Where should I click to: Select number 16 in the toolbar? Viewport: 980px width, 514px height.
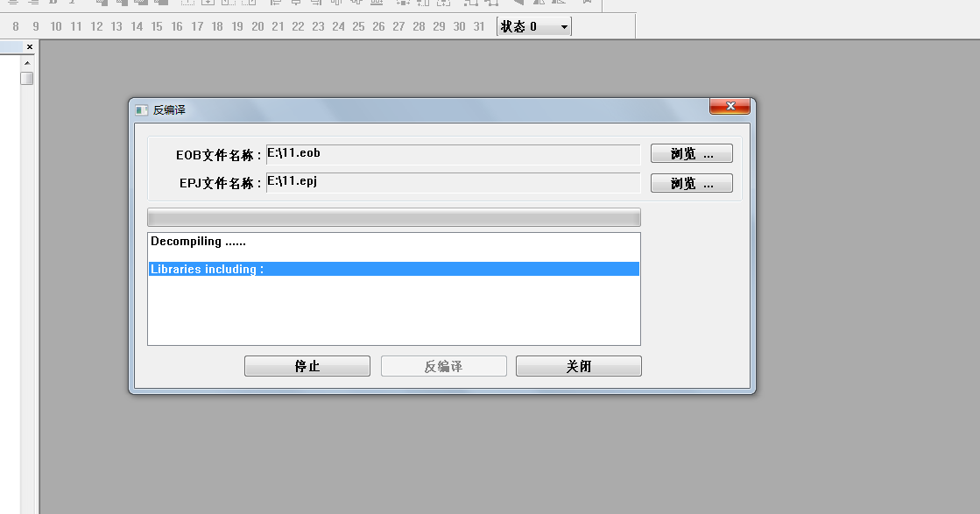click(x=177, y=27)
